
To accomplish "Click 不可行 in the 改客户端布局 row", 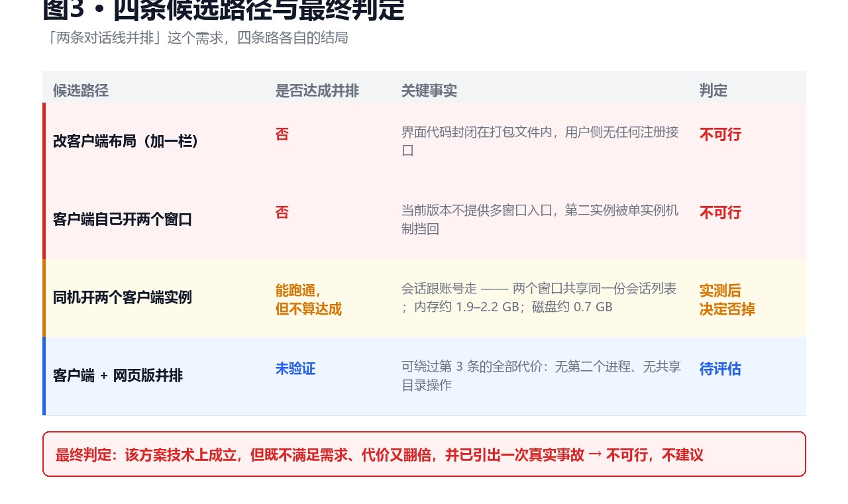I will pyautogui.click(x=720, y=134).
